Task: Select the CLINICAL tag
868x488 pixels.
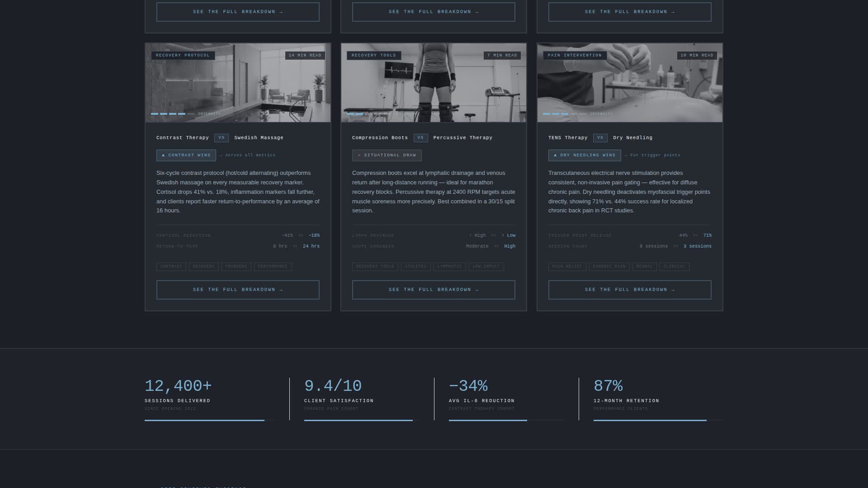Action: [x=675, y=267]
